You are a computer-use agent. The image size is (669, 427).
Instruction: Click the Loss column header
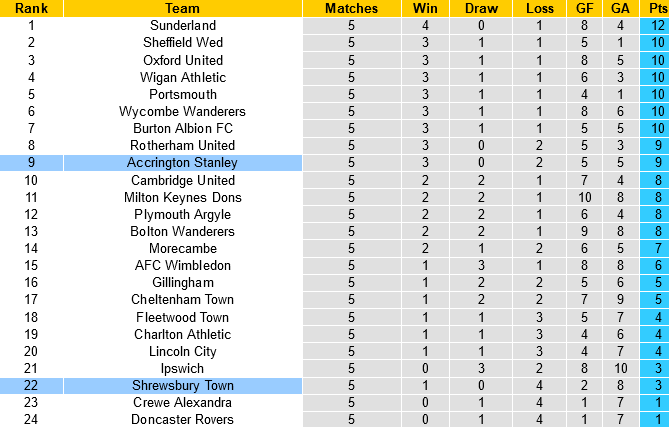[540, 8]
